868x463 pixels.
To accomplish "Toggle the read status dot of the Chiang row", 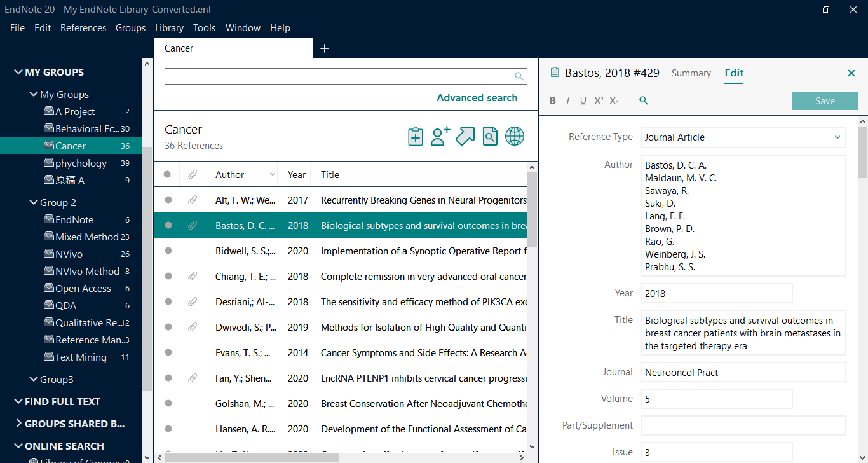I will click(x=168, y=276).
